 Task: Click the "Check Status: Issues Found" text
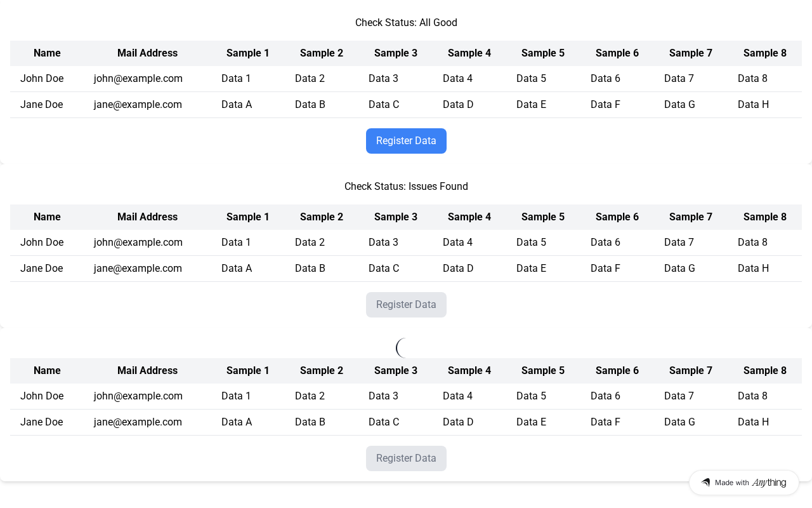click(x=406, y=187)
